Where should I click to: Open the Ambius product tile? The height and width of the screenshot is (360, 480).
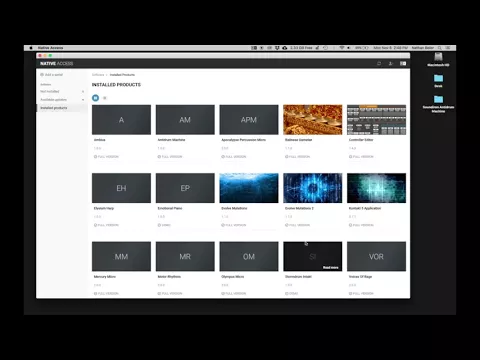pyautogui.click(x=121, y=120)
